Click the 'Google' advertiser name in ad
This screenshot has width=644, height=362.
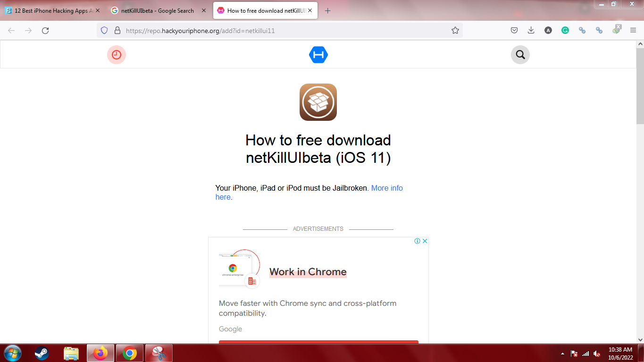pyautogui.click(x=230, y=329)
